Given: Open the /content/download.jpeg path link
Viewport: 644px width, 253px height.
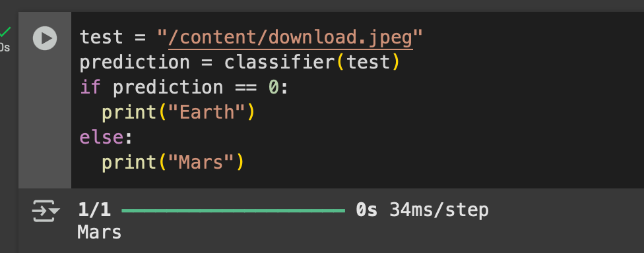Looking at the screenshot, I should coord(290,38).
